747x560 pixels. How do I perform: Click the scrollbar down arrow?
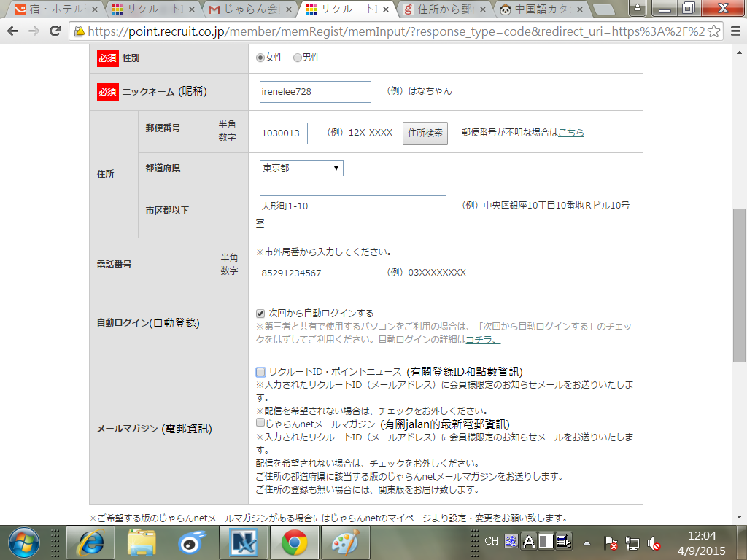tap(739, 517)
